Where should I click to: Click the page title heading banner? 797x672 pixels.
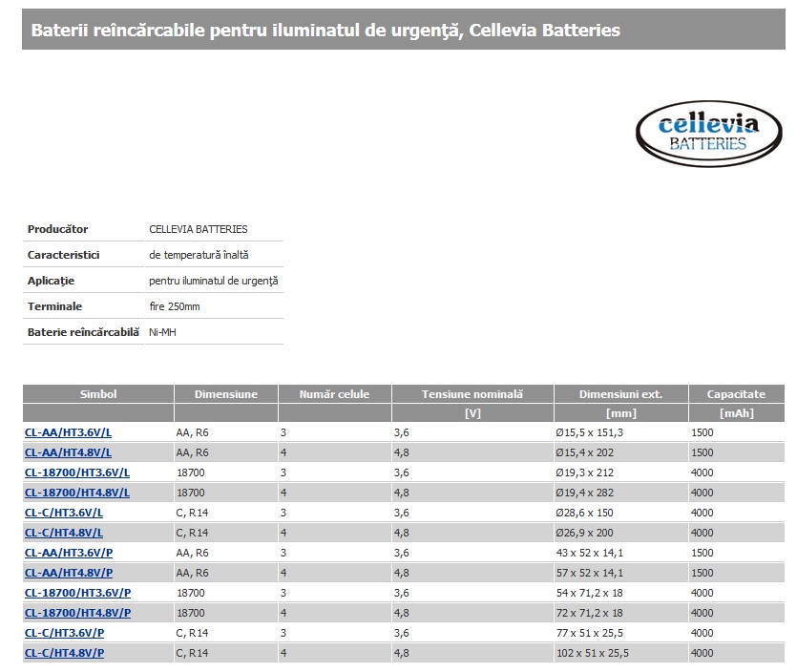point(403,31)
